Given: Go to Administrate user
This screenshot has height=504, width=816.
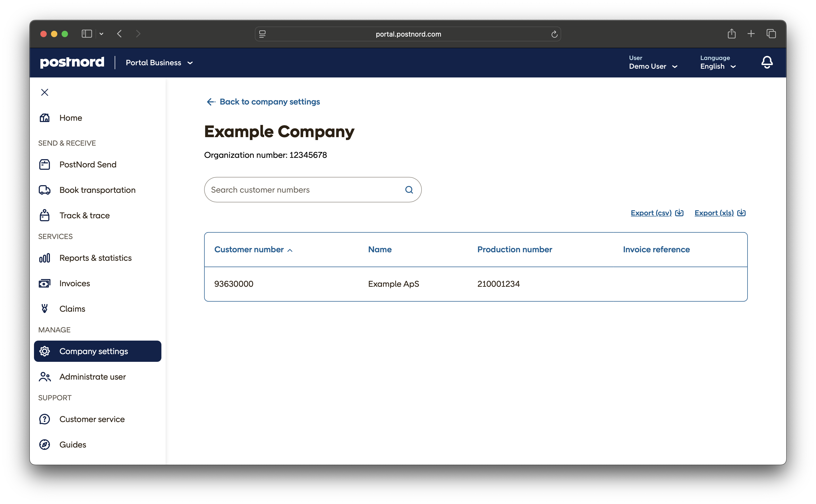Looking at the screenshot, I should click(92, 377).
